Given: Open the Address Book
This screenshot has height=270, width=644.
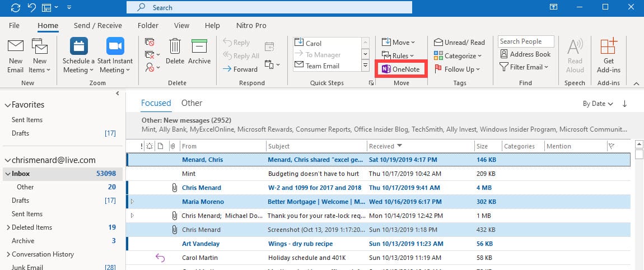Looking at the screenshot, I should 525,54.
